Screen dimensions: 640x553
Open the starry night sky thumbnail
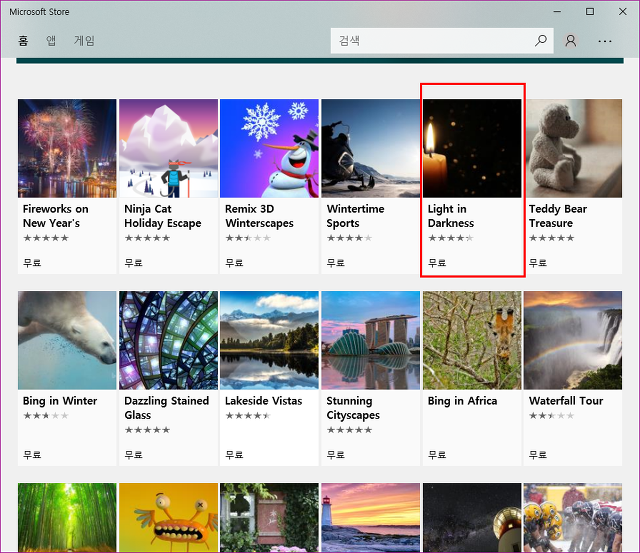(x=472, y=517)
